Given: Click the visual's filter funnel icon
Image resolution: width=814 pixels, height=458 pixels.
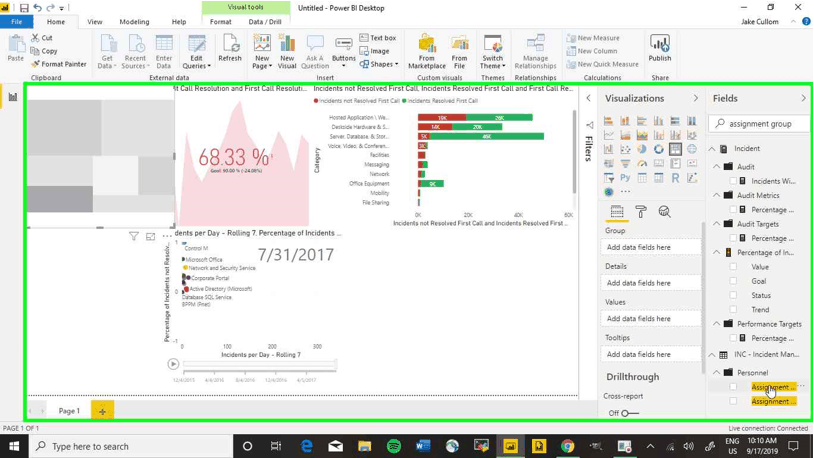Looking at the screenshot, I should pyautogui.click(x=133, y=237).
